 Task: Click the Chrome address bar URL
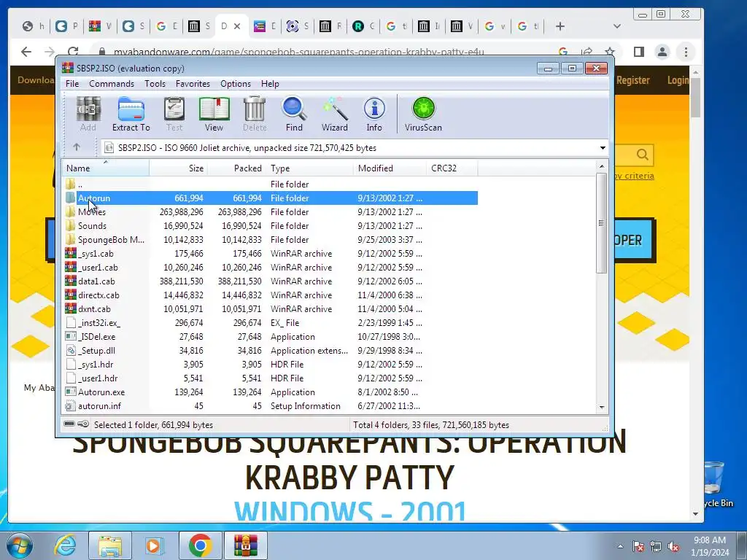pyautogui.click(x=298, y=52)
